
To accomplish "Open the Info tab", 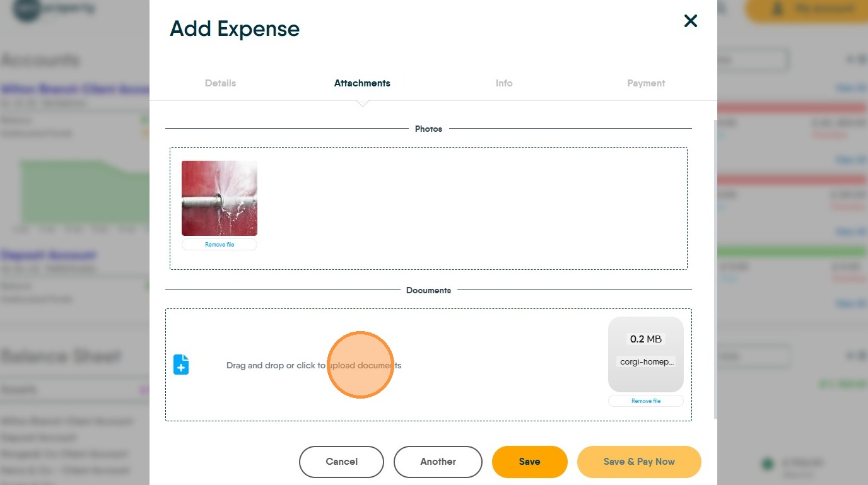I will (x=504, y=83).
